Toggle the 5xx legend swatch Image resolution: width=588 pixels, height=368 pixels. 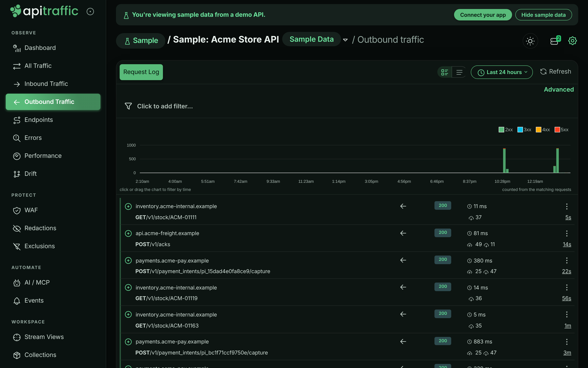point(557,130)
